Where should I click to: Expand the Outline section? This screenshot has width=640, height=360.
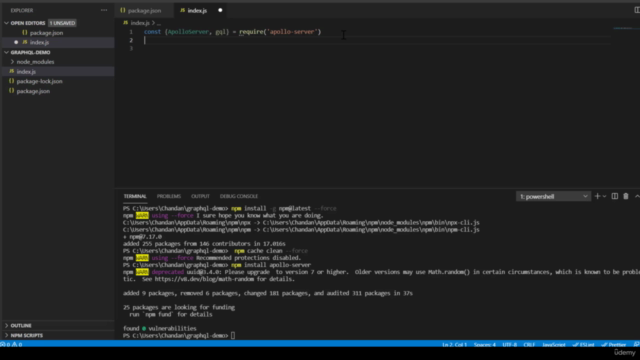(21, 325)
